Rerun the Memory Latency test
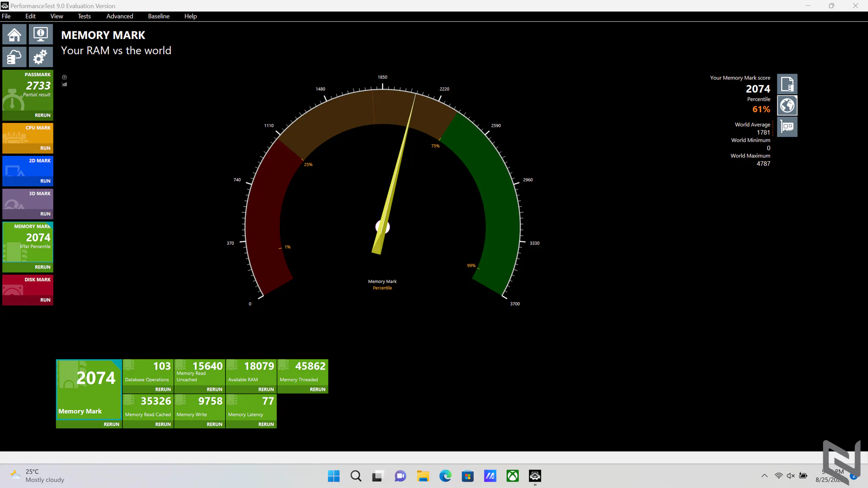 pyautogui.click(x=266, y=424)
